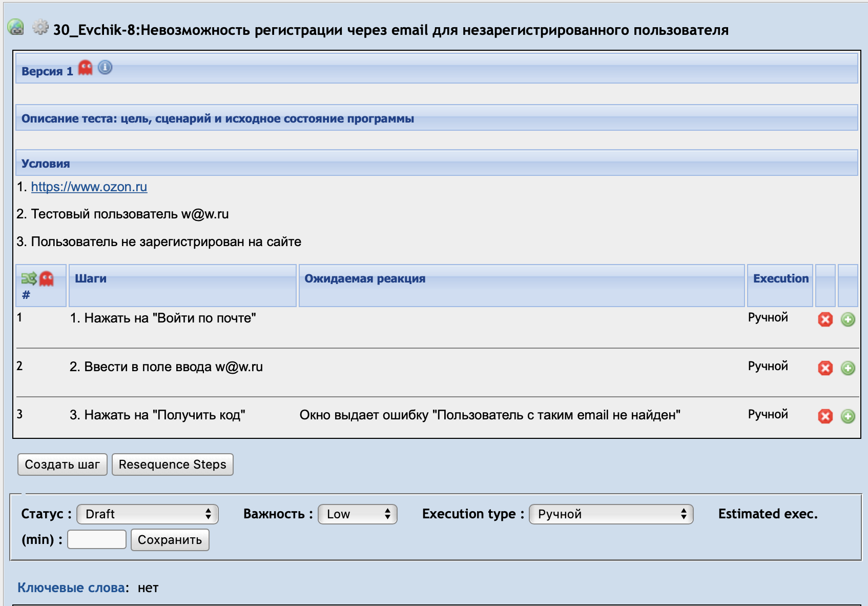Screen dimensions: 868x606
Task: Insert step after step 3 with green plus
Action: click(x=848, y=416)
